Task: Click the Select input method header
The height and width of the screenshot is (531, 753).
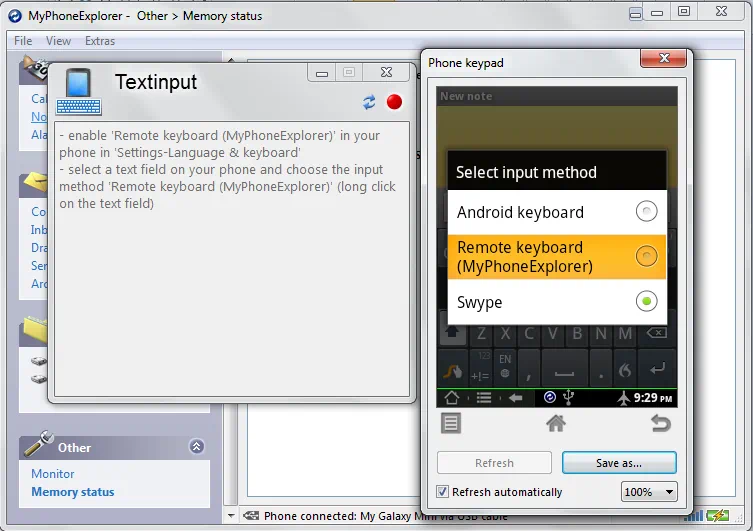Action: (x=557, y=171)
